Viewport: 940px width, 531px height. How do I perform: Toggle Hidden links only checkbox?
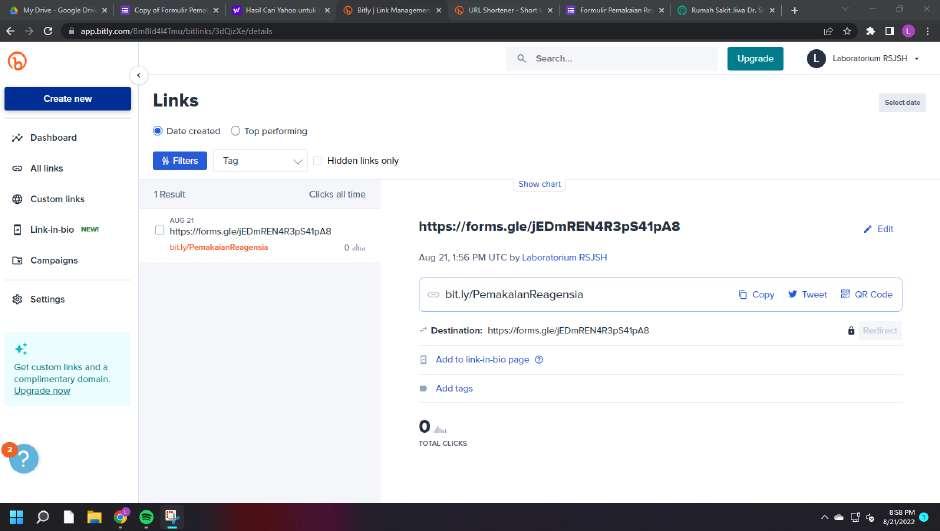point(317,161)
